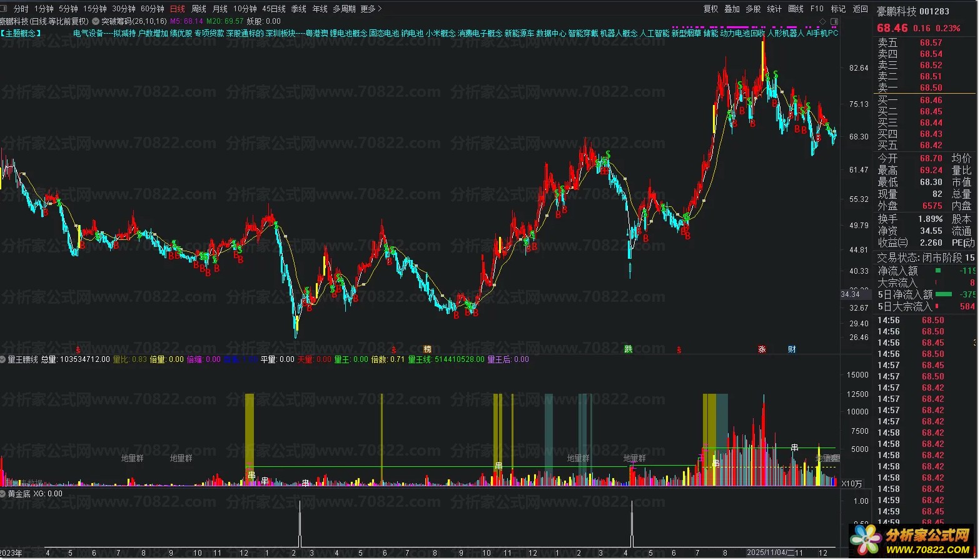This screenshot has height=560, width=980.
Task: Click the X10万 volume unit label
Action: pos(852,484)
